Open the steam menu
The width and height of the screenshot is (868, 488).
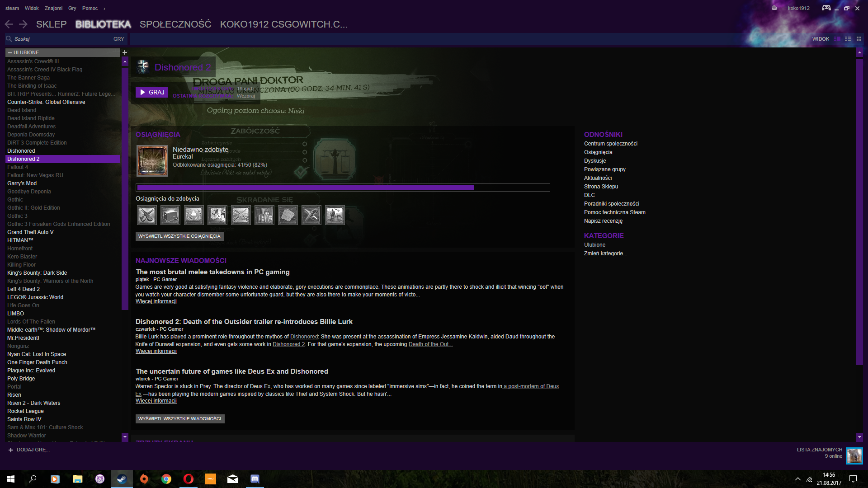[12, 8]
